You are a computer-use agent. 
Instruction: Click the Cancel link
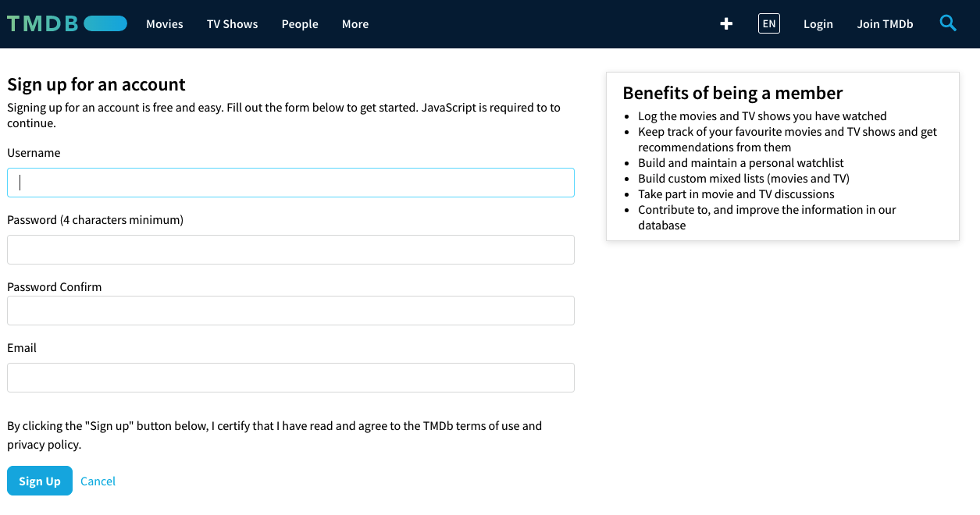pyautogui.click(x=98, y=481)
